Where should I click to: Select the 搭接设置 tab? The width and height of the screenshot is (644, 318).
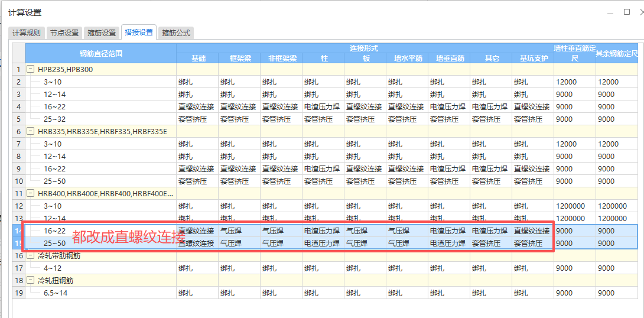139,32
